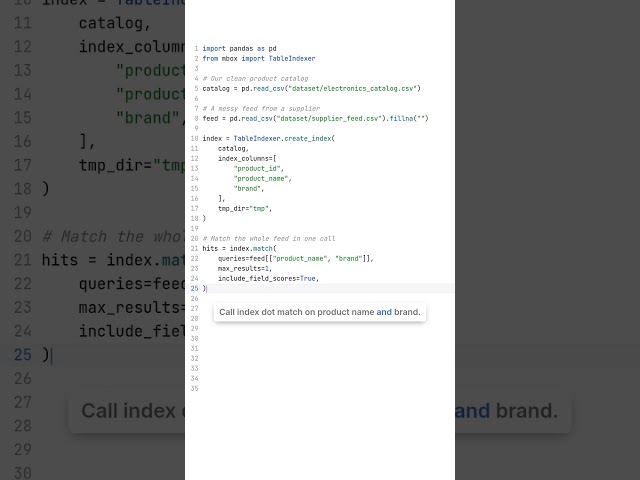The image size is (640, 480).
Task: Select the comment '# A messy feed from a supplier'
Action: click(261, 109)
